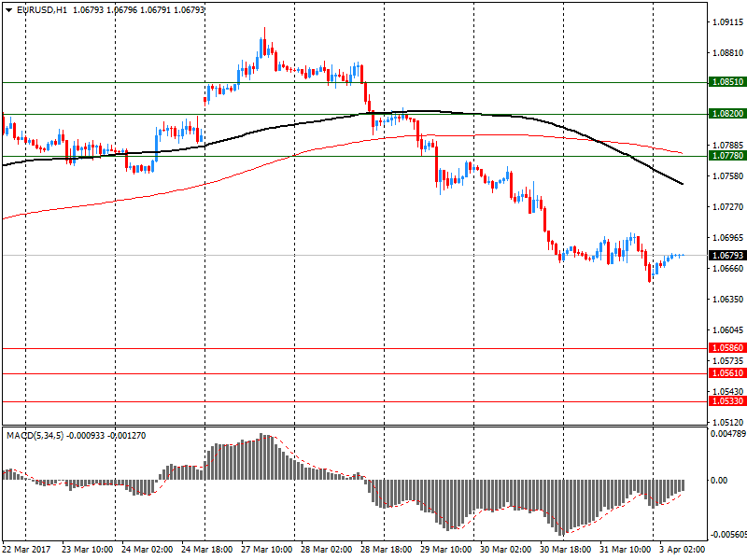Screen dimensions: 747x560
Task: Open the chart dropdown arrow beside EURUSD,H1
Action: click(8, 10)
